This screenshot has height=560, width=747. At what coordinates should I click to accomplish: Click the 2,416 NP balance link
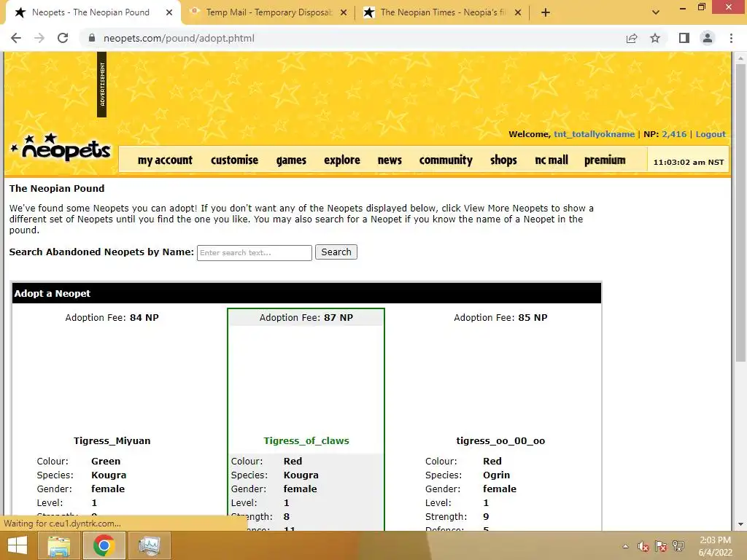[674, 134]
